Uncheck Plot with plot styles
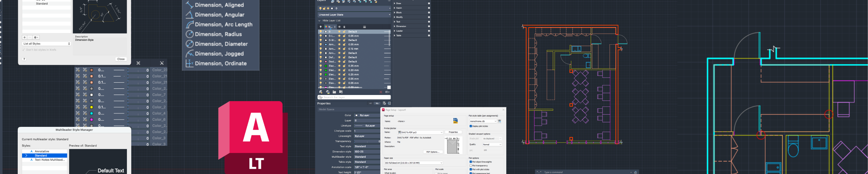The image size is (868, 174). point(471,169)
